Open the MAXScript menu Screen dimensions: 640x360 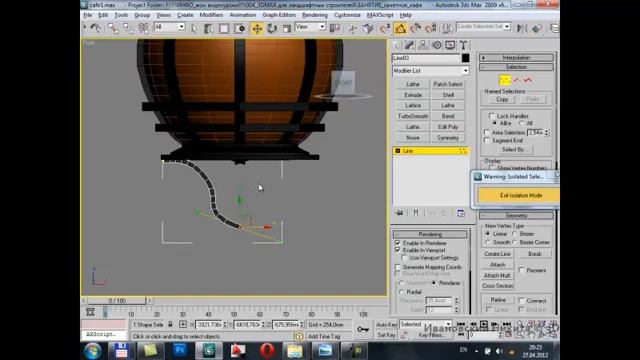tap(380, 15)
